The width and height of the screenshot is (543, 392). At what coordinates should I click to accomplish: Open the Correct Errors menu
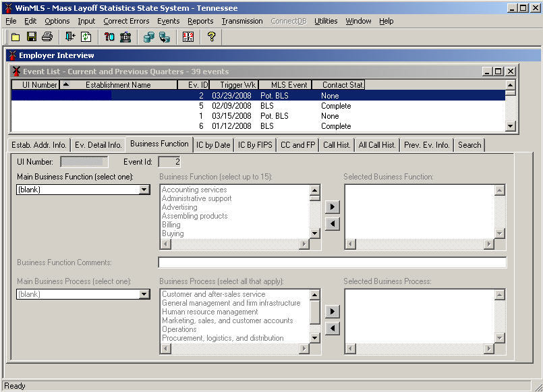click(126, 21)
